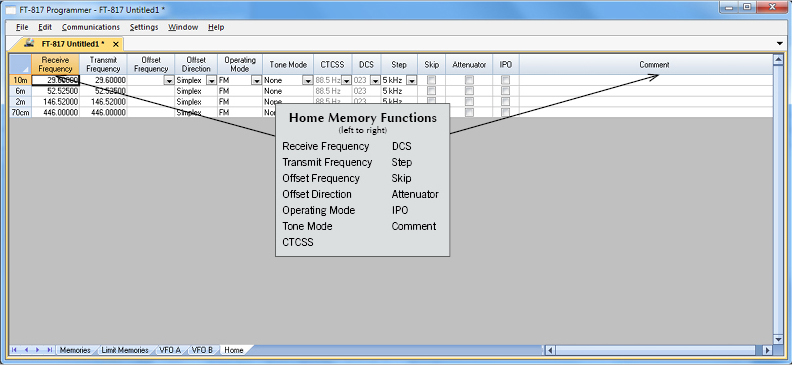This screenshot has height=365, width=792.
Task: Switch to the VFO B sheet tab
Action: click(202, 350)
